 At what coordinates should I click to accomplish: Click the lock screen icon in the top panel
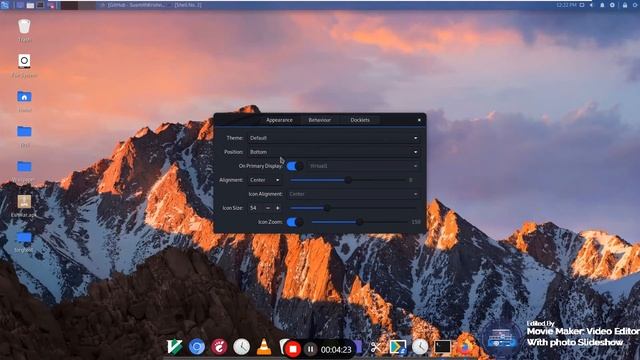(624, 5)
